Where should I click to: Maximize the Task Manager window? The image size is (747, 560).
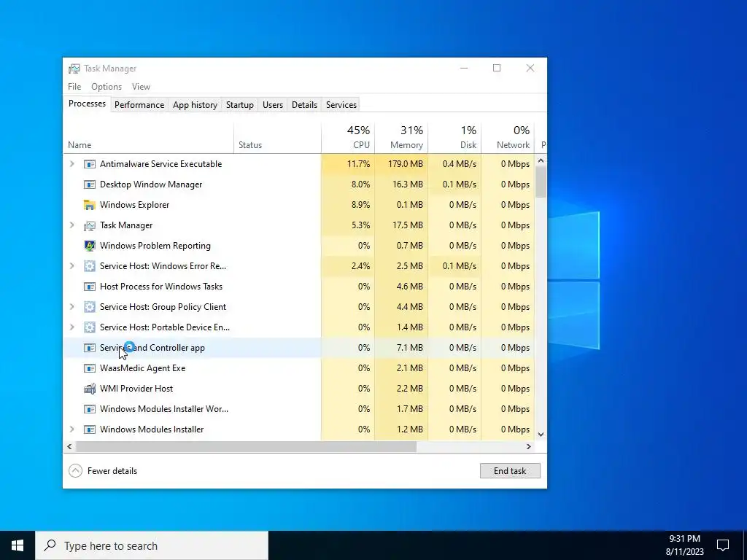coord(497,68)
